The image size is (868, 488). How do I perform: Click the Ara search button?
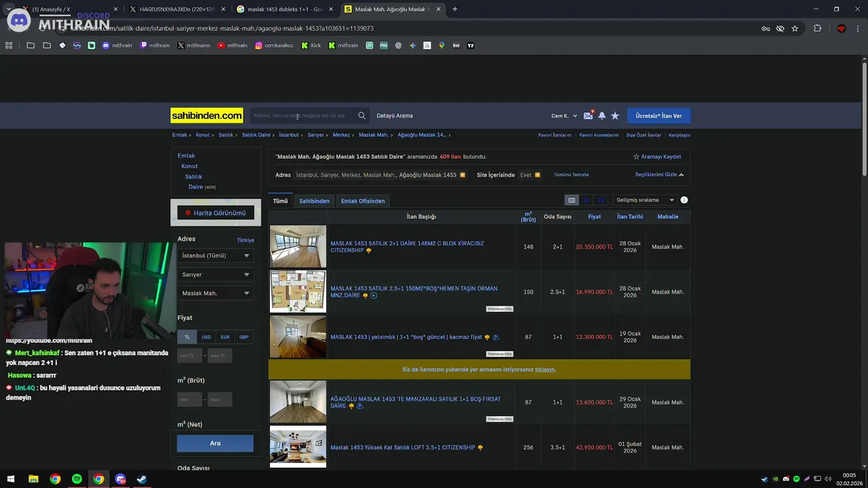click(215, 443)
